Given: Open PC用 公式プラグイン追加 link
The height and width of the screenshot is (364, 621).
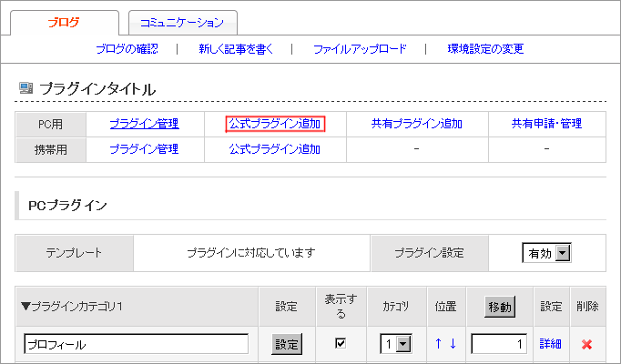Looking at the screenshot, I should 275,124.
